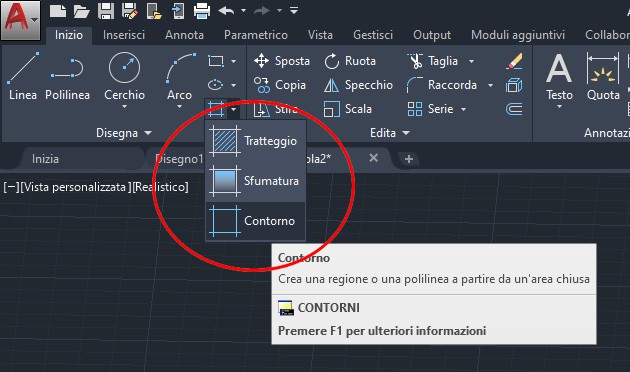The height and width of the screenshot is (372, 630).
Task: Switch to the Parametrico ribbon tab
Action: 256,35
